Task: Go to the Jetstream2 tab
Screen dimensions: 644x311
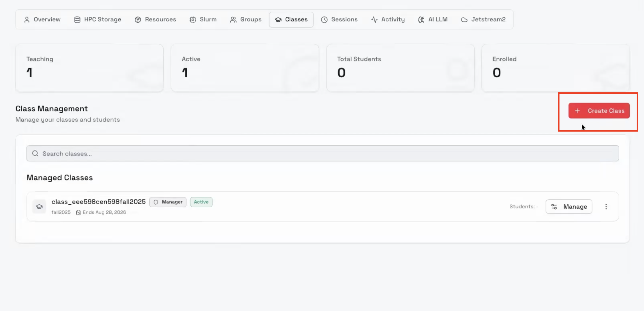Action: tap(483, 20)
